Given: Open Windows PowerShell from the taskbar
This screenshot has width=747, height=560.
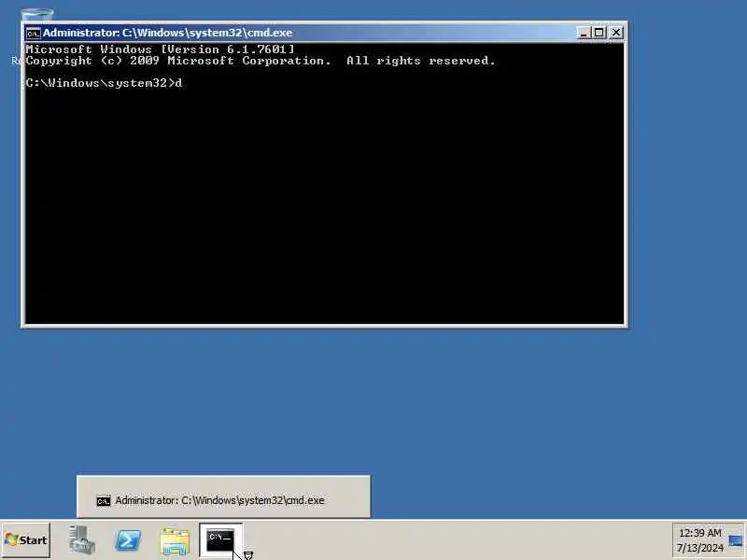Looking at the screenshot, I should (x=128, y=540).
